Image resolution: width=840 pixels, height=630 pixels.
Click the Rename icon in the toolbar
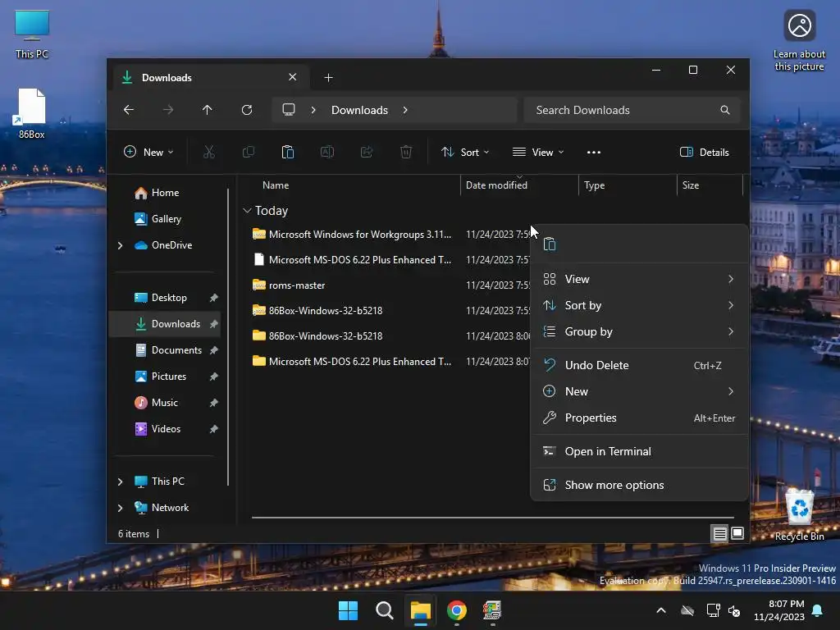click(326, 152)
